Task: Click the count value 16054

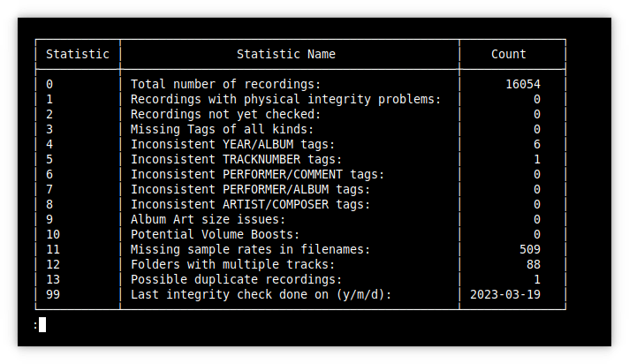Action: (x=523, y=84)
